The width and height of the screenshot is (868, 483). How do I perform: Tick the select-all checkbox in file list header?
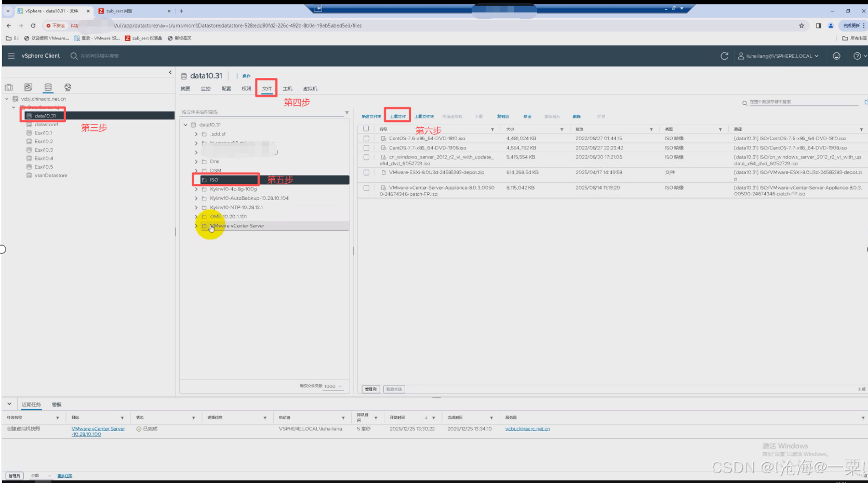pyautogui.click(x=366, y=129)
